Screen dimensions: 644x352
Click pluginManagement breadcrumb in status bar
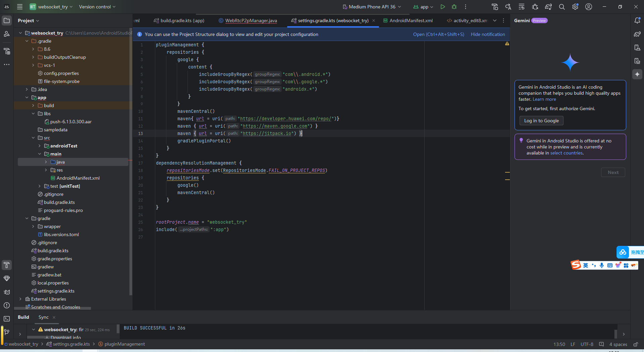pos(121,344)
